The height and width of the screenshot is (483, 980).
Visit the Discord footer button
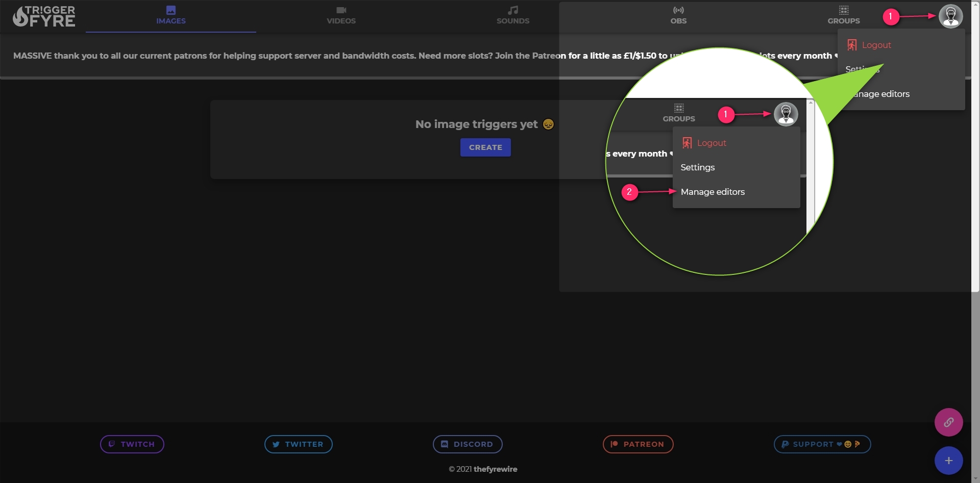click(x=468, y=444)
